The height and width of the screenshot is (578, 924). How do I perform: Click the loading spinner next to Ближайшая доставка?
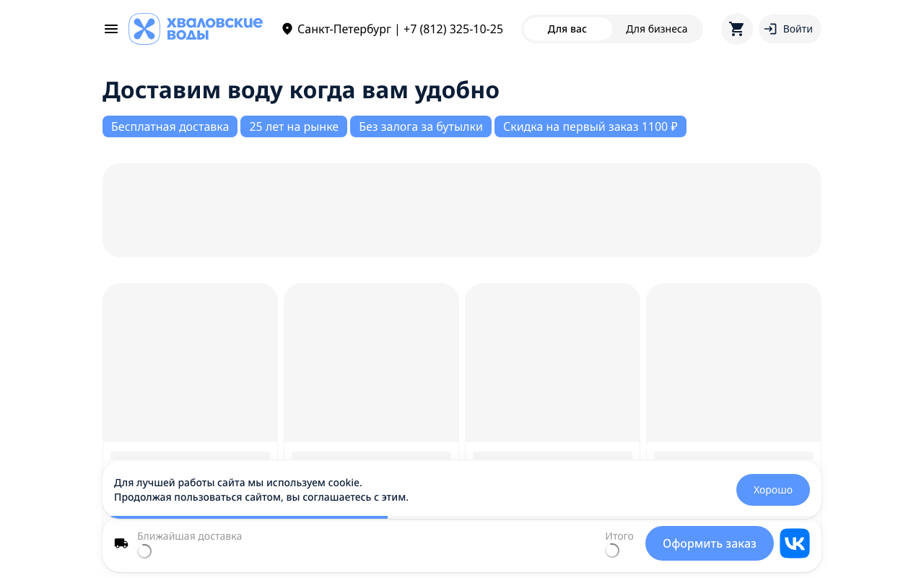pyautogui.click(x=144, y=551)
